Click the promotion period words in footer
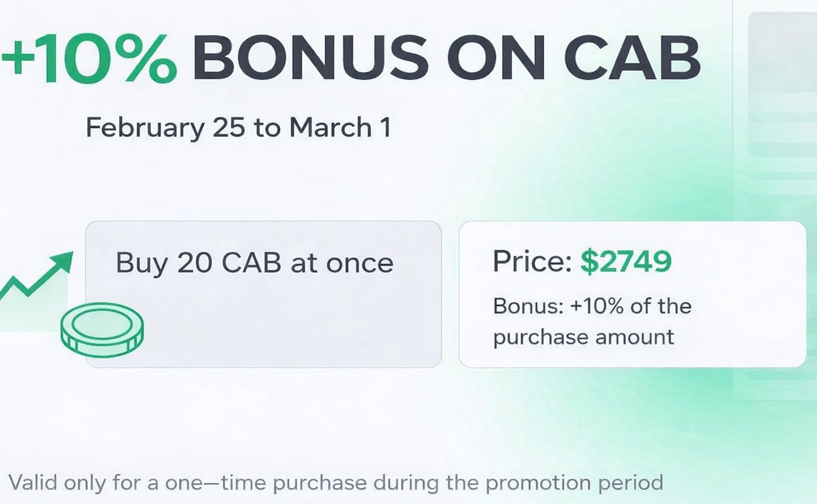The height and width of the screenshot is (504, 817). [574, 483]
